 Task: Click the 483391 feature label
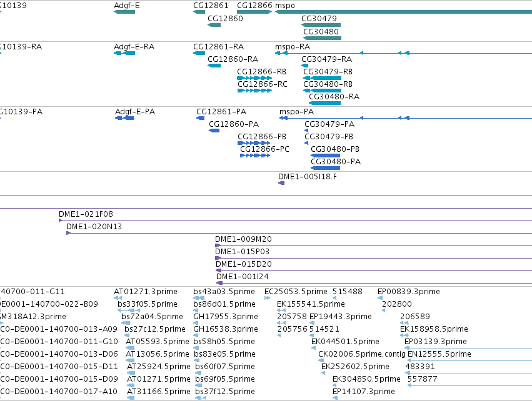(x=420, y=367)
